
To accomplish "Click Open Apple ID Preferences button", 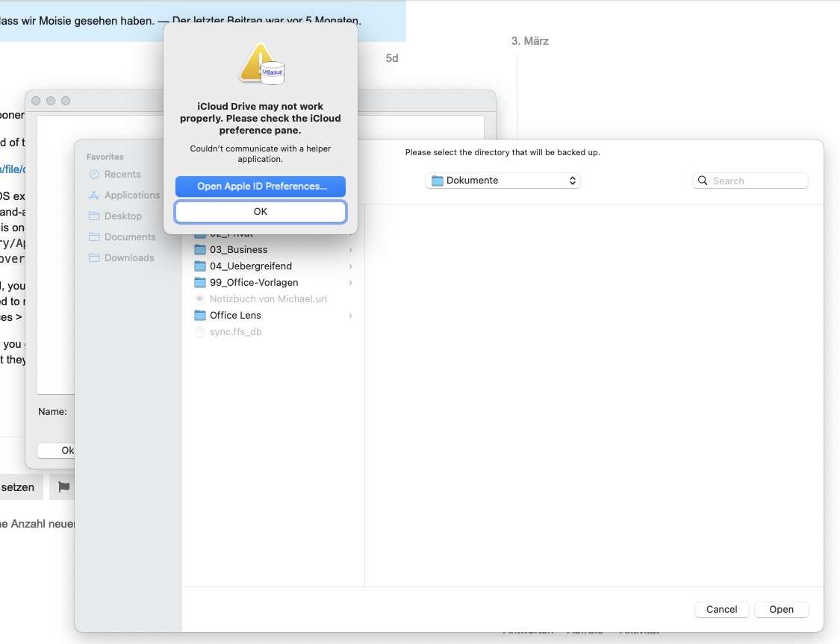I will [261, 187].
